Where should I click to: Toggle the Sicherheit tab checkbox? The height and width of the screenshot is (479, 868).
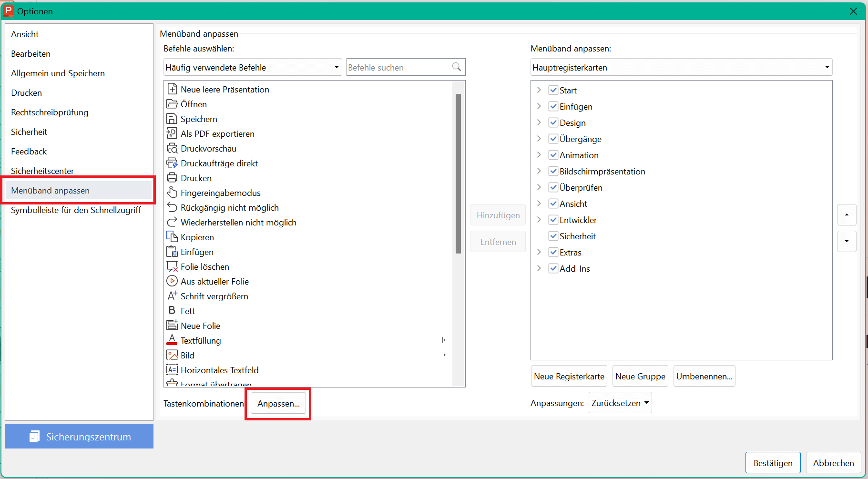pyautogui.click(x=553, y=236)
